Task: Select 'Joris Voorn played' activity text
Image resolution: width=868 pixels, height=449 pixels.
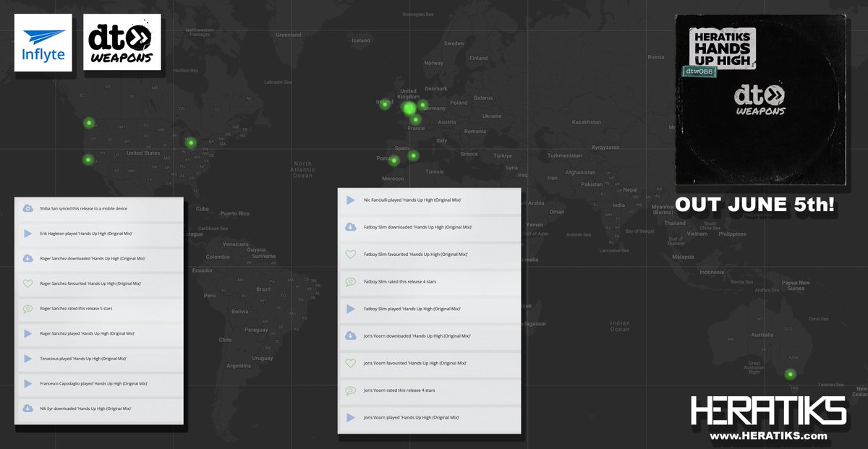Action: (x=412, y=417)
